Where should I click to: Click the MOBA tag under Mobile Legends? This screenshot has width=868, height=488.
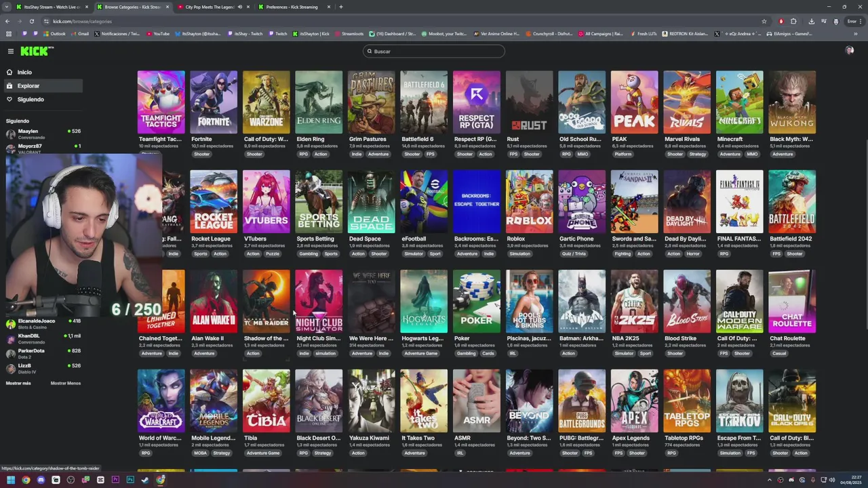point(200,453)
